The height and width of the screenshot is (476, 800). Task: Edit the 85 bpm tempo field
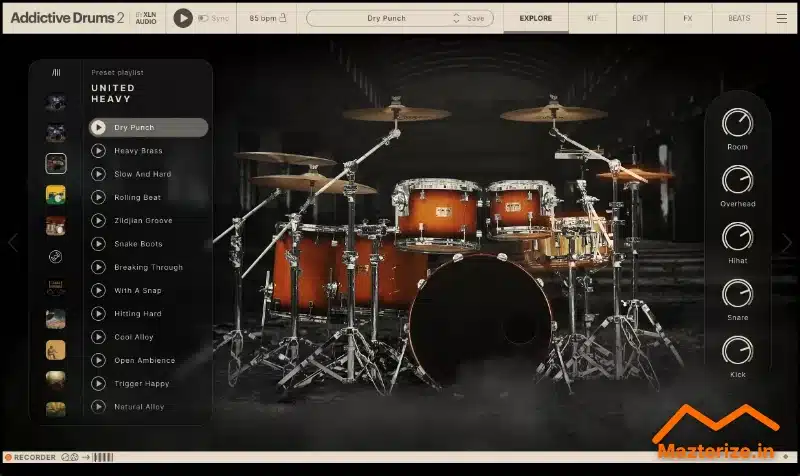[262, 18]
